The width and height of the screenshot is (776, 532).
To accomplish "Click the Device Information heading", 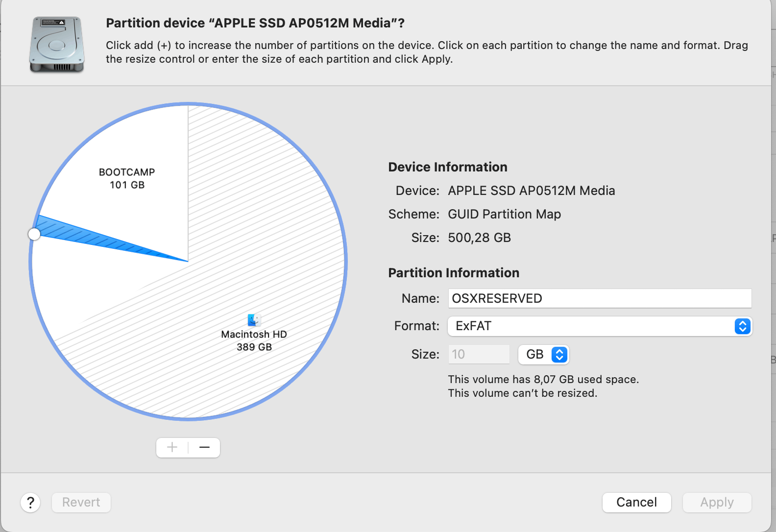I will point(448,167).
